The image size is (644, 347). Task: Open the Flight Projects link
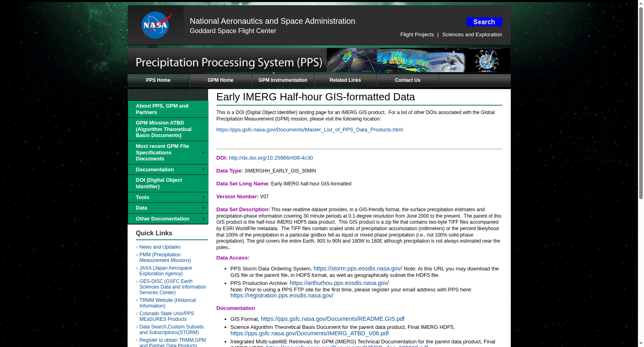point(417,35)
